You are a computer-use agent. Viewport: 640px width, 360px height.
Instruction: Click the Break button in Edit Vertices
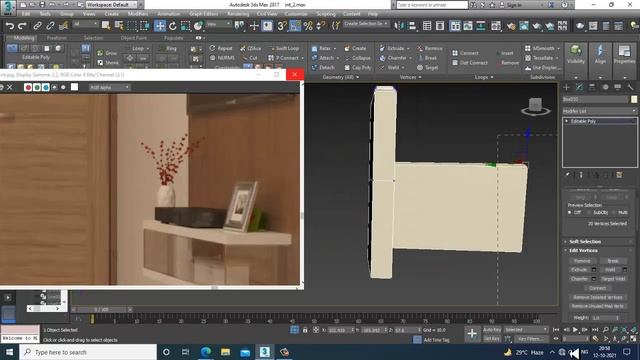[613, 261]
